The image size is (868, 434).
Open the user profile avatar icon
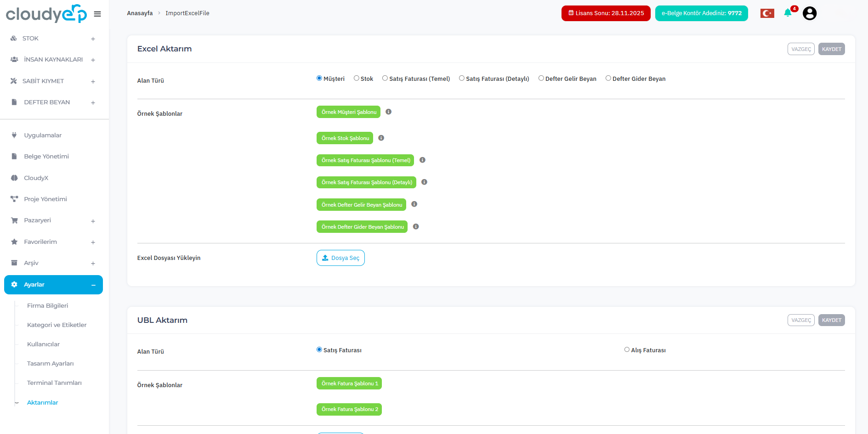click(x=809, y=13)
